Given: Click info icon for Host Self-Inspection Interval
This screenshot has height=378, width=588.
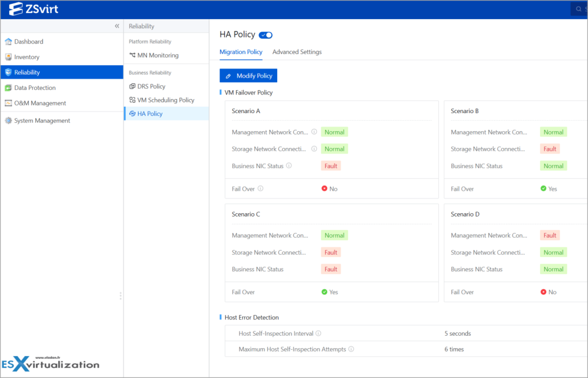Looking at the screenshot, I should (318, 333).
